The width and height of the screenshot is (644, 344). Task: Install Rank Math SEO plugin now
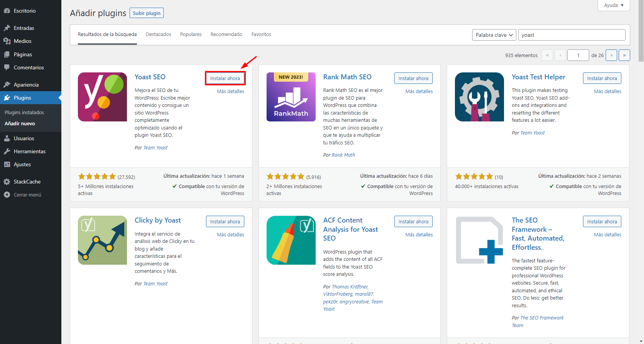(413, 78)
